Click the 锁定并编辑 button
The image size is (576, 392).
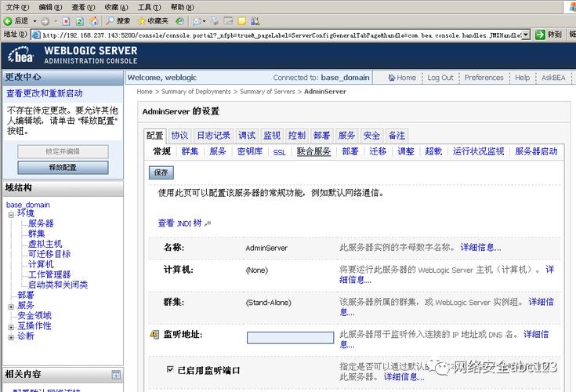(63, 151)
